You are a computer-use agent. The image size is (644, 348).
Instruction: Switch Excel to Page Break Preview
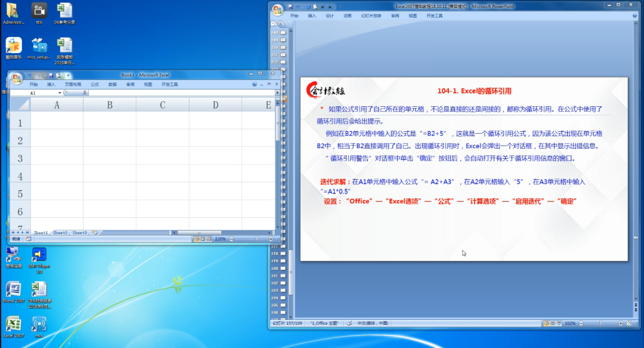[209, 239]
